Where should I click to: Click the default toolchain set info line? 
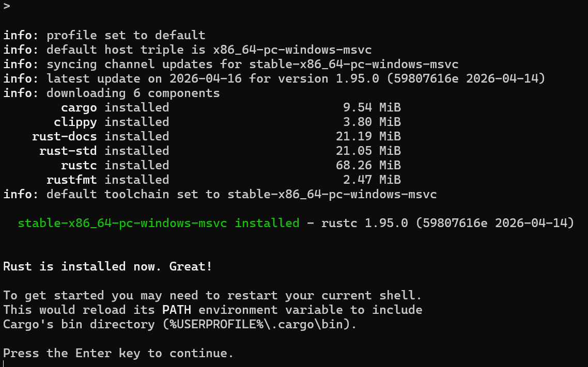[220, 195]
